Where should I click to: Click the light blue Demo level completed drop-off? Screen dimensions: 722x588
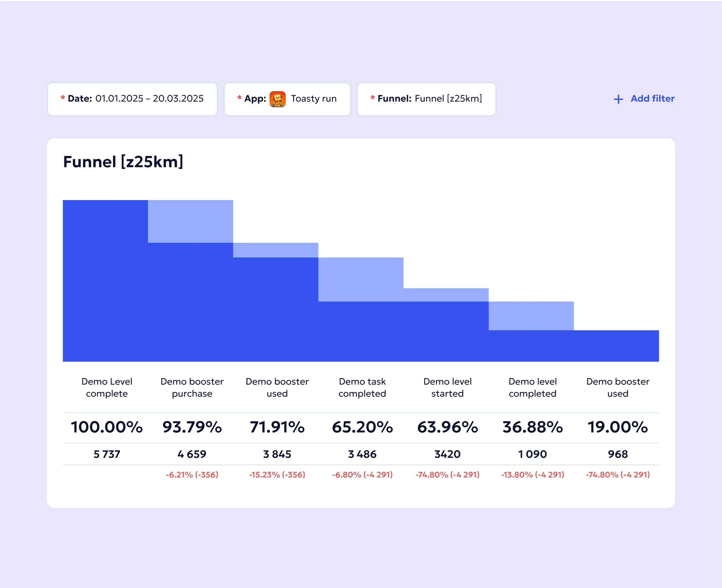[x=531, y=316]
